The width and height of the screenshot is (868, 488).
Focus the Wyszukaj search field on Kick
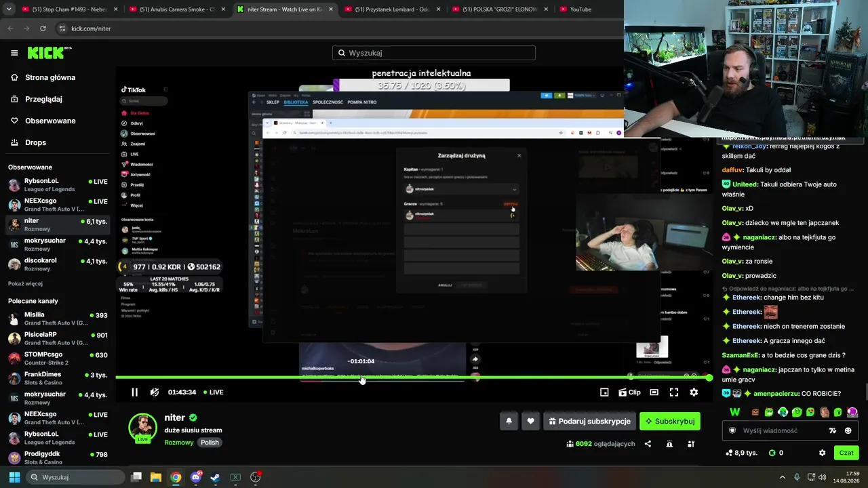point(434,53)
